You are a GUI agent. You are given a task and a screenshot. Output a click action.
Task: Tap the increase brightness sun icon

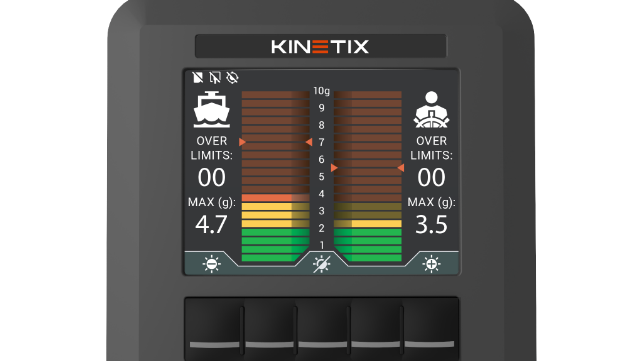431,264
